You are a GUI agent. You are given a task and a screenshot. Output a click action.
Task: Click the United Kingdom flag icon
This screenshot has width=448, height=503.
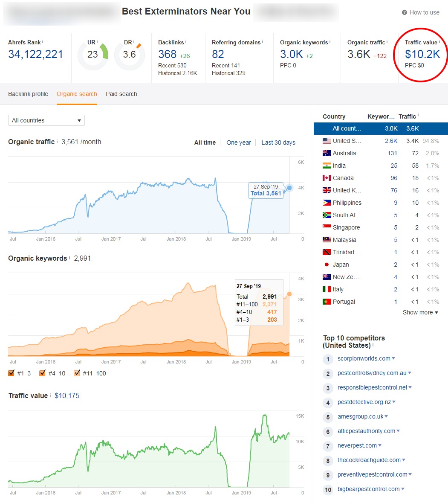[x=327, y=190]
